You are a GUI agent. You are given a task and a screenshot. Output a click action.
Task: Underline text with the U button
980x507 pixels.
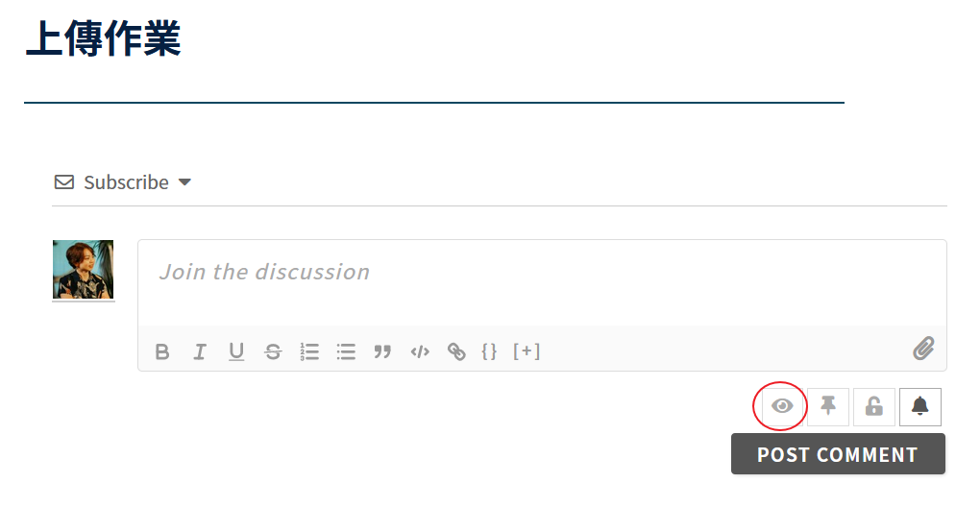pos(236,351)
